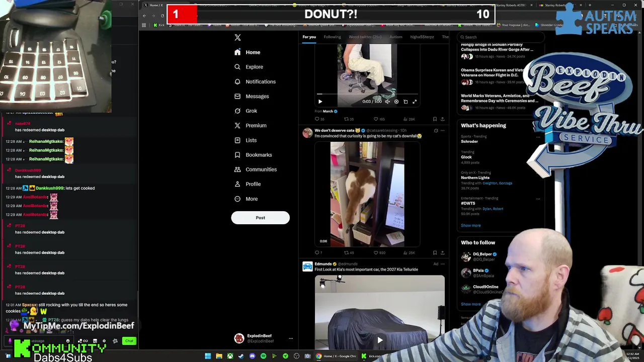This screenshot has width=644, height=362.
Task: Open Grok explain icon on cats post
Action: 436,130
